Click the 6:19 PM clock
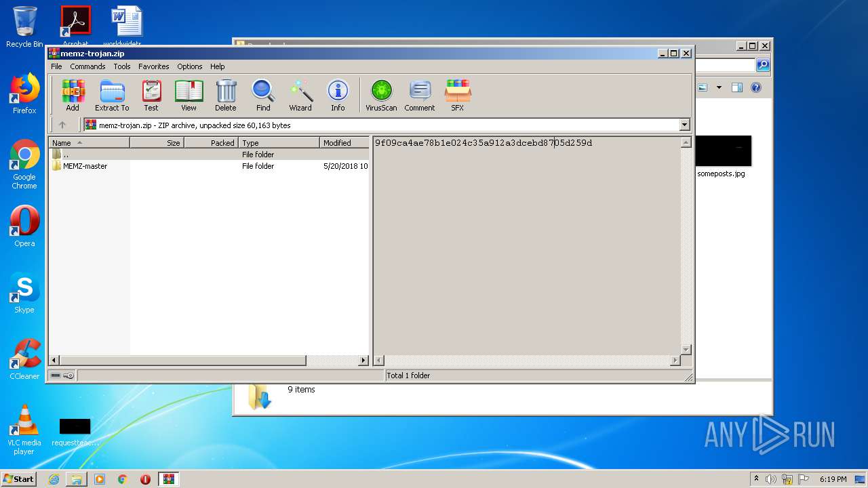Screen dimensions: 868x488 pyautogui.click(x=833, y=479)
